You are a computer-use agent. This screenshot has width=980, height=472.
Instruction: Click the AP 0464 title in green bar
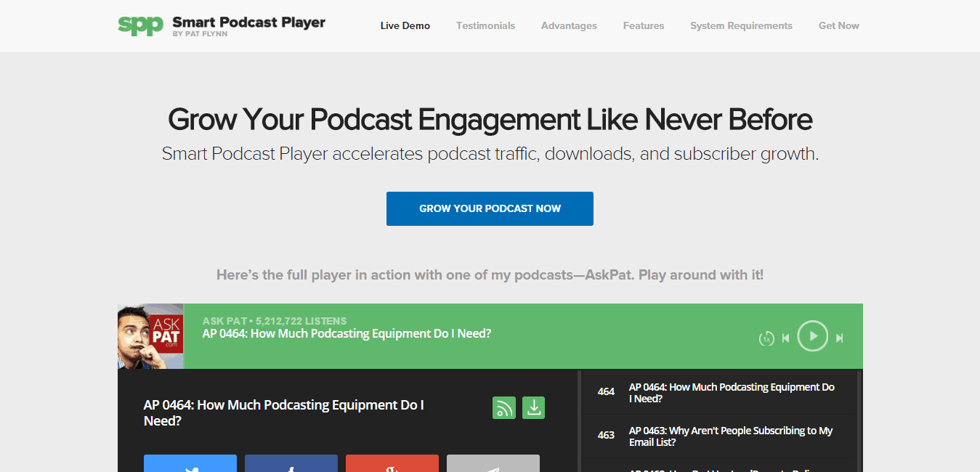(347, 334)
